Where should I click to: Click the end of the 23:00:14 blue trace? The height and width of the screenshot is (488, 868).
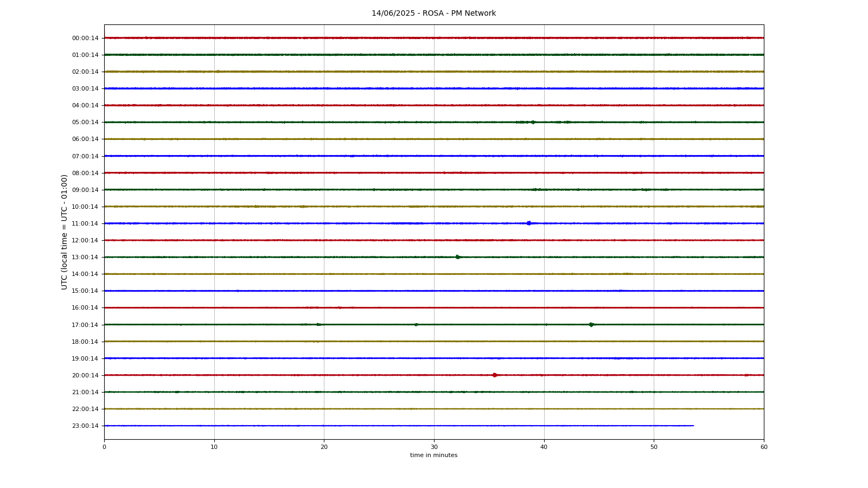pyautogui.click(x=693, y=426)
